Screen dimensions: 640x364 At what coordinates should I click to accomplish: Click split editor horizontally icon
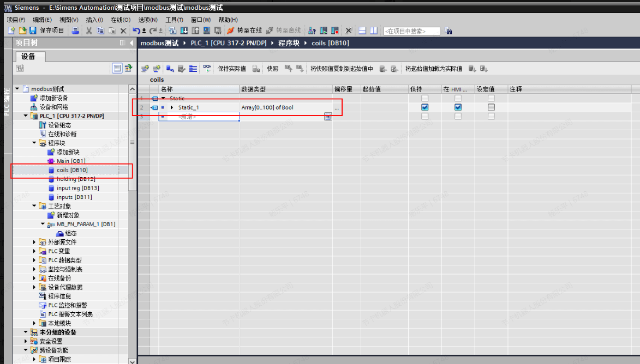362,31
